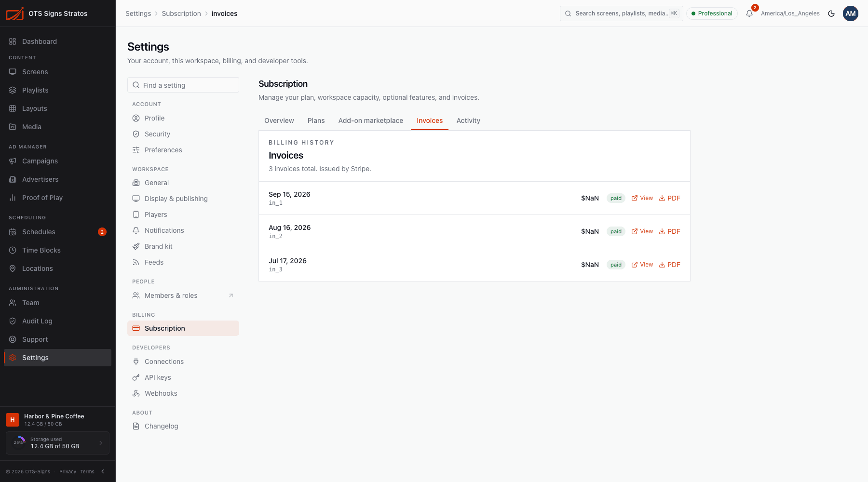The height and width of the screenshot is (482, 868).
Task: Switch to the Overview tab
Action: point(279,120)
